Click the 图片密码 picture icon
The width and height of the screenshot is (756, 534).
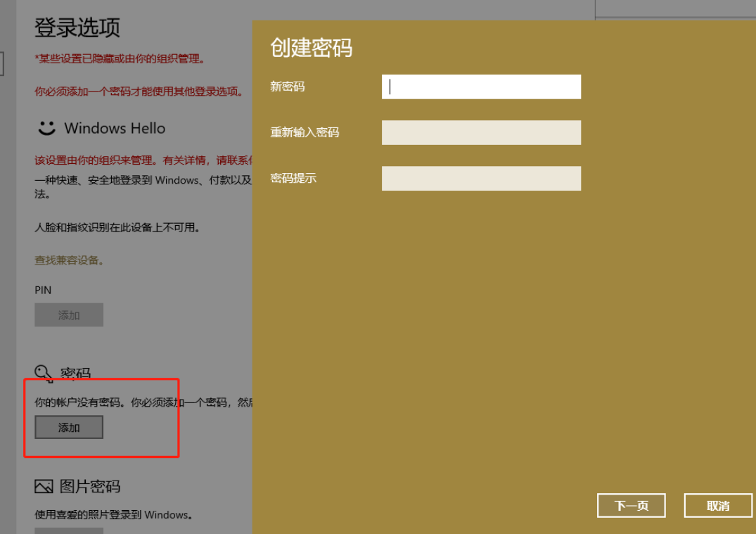[44, 487]
